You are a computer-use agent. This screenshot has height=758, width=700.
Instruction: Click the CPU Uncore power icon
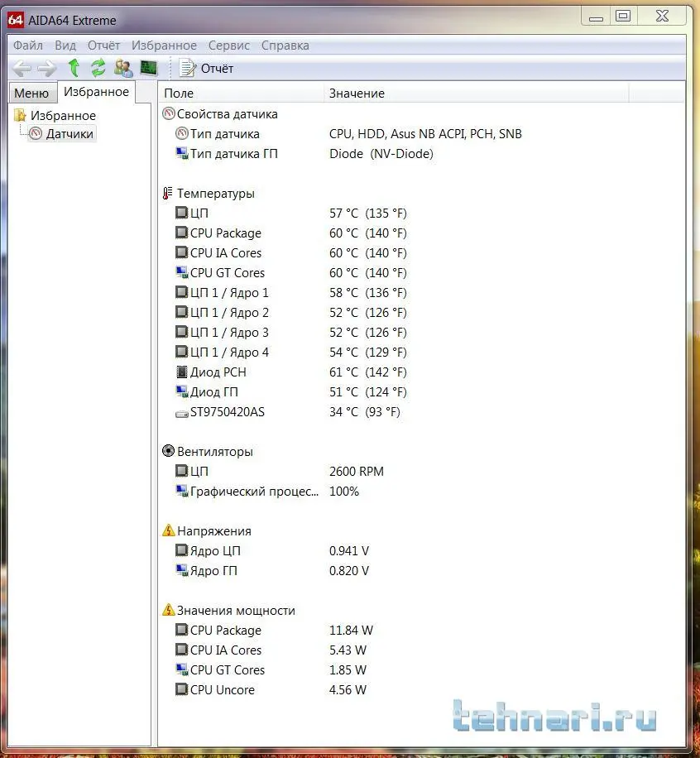pos(182,689)
